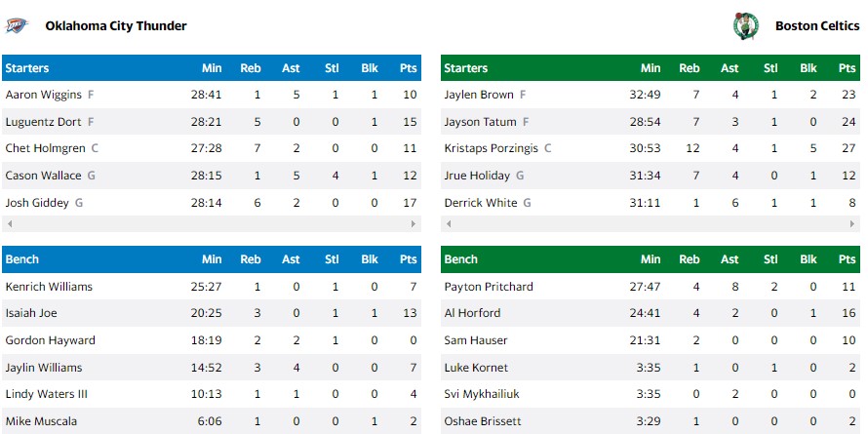
Task: Click Al Horford in Celtics bench
Action: [x=472, y=313]
